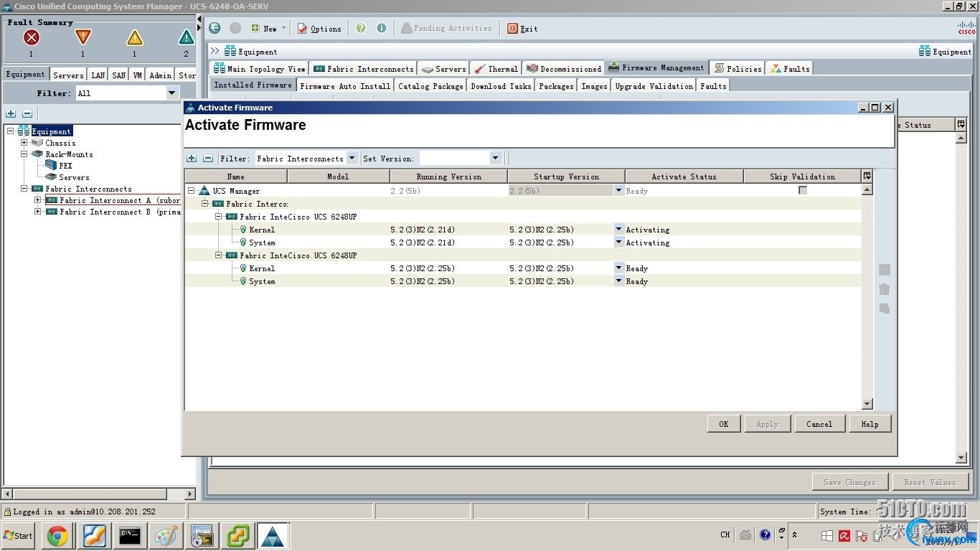The image size is (980, 551).
Task: Click the trash icon beside firmware table
Action: 885,289
